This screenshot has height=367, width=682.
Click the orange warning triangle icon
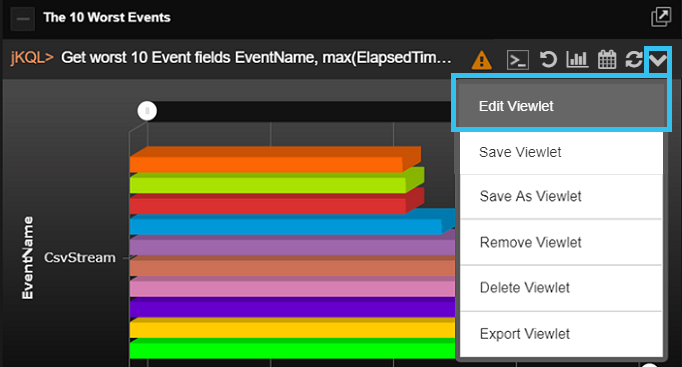pos(482,60)
